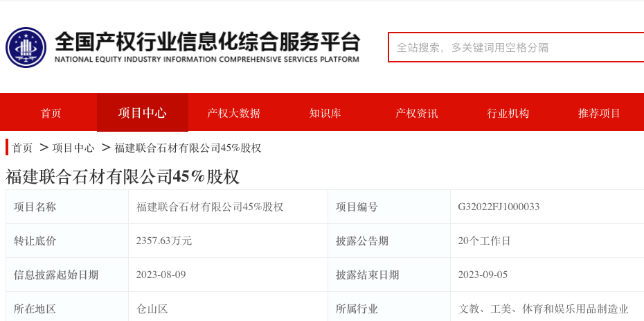This screenshot has height=321, width=644.
Task: Select the 项目编号 label cell
Action: pyautogui.click(x=389, y=207)
